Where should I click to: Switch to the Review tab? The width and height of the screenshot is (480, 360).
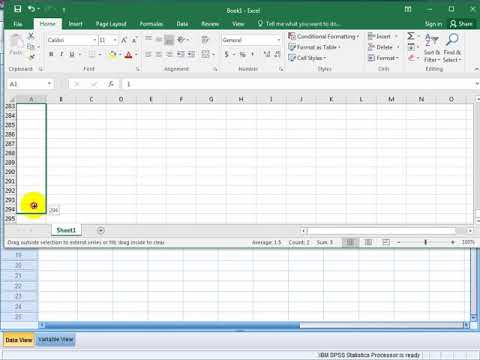tap(210, 24)
